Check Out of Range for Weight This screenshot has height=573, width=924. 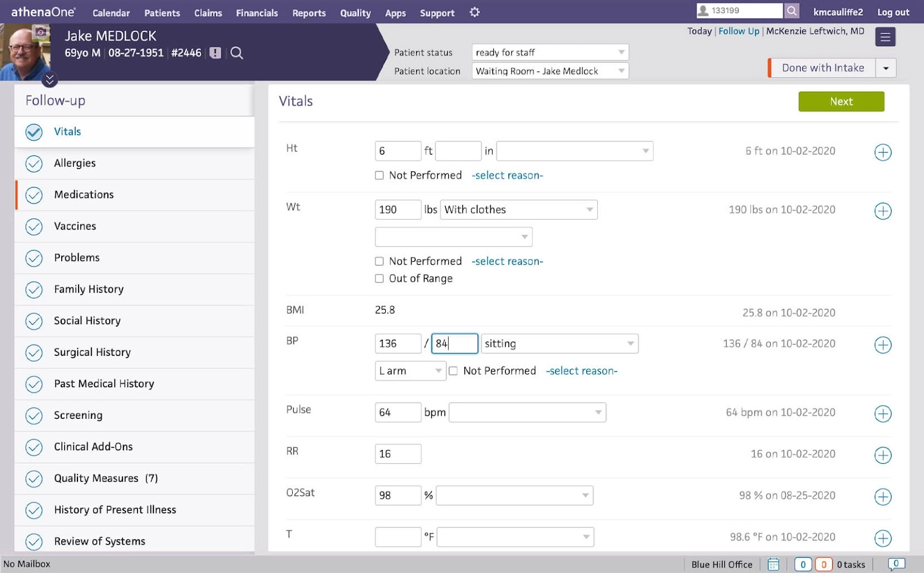click(x=379, y=278)
